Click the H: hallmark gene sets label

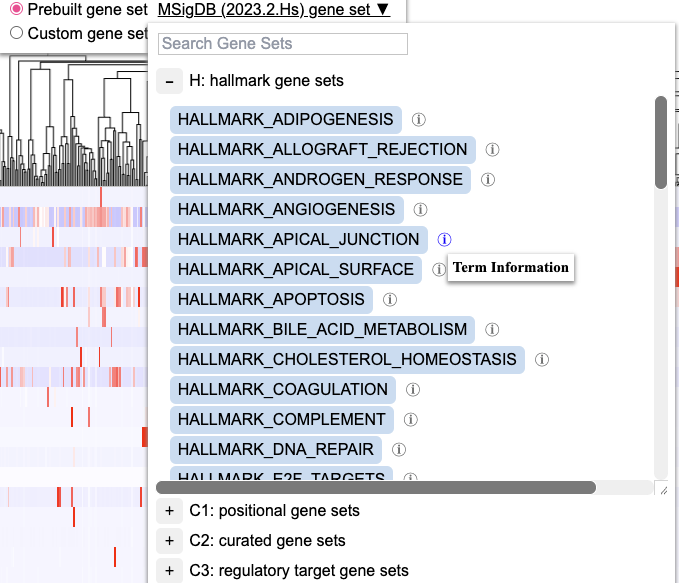click(x=266, y=81)
